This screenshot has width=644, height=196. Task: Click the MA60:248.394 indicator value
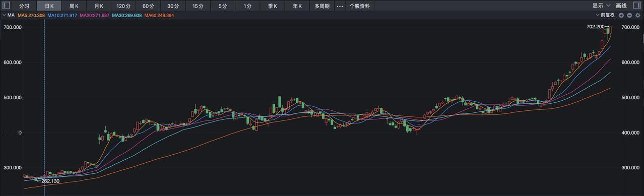tap(159, 16)
